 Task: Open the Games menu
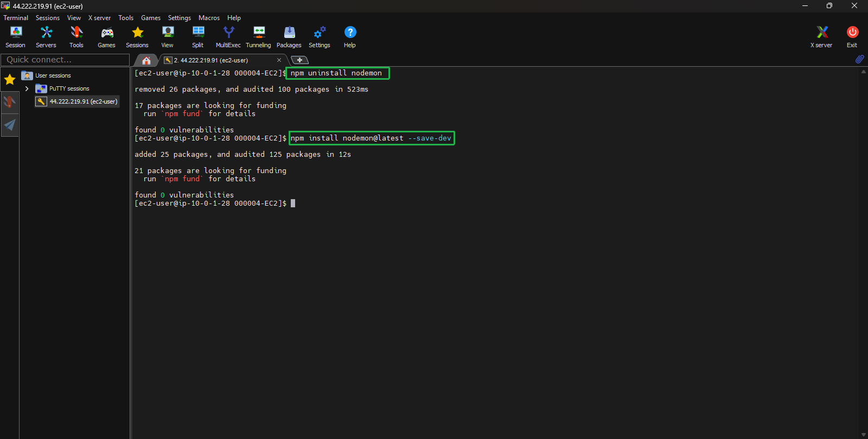point(151,18)
